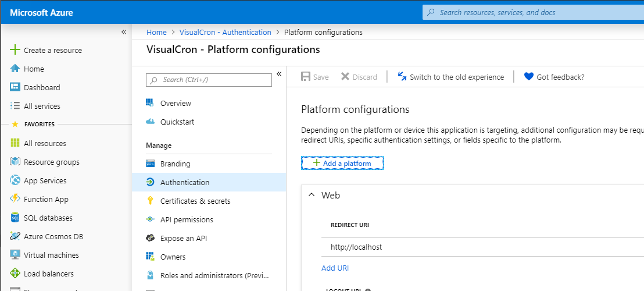Open API permissions menu item
Screen dimensions: 644x291
coord(187,219)
